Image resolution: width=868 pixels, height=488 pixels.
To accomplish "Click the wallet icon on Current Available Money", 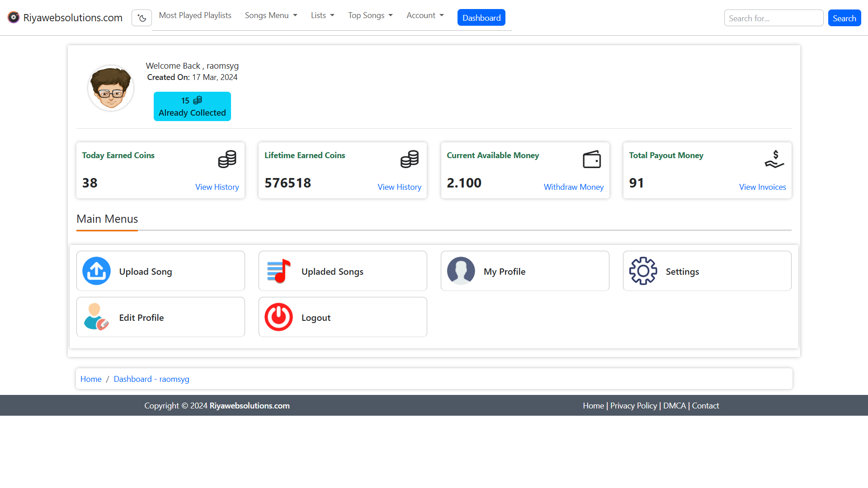I will 591,160.
